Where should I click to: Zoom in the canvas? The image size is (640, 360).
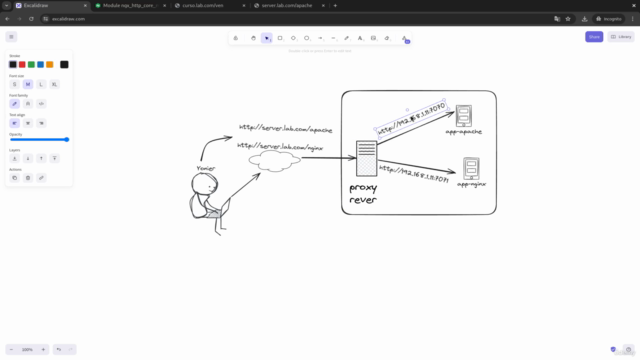pyautogui.click(x=43, y=349)
